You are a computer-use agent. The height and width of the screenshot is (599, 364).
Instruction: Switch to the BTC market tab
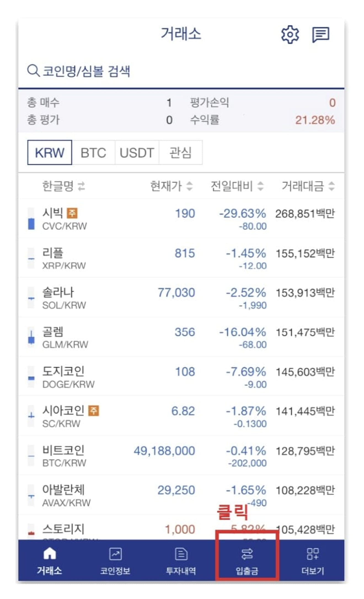93,153
